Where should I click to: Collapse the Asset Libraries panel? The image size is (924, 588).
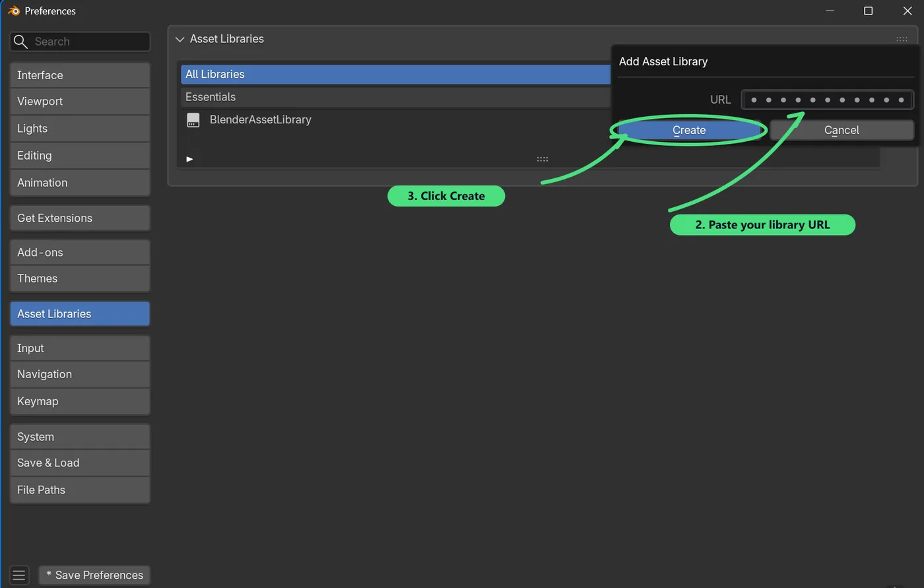[180, 39]
